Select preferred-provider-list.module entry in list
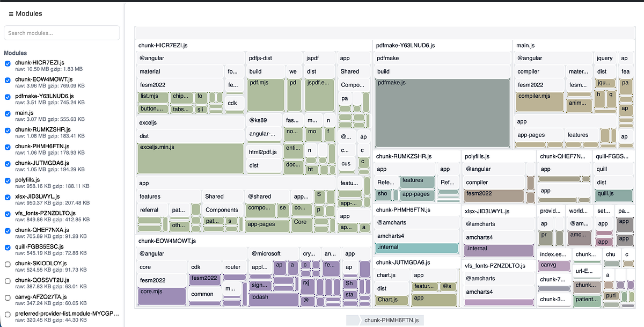 pyautogui.click(x=67, y=314)
